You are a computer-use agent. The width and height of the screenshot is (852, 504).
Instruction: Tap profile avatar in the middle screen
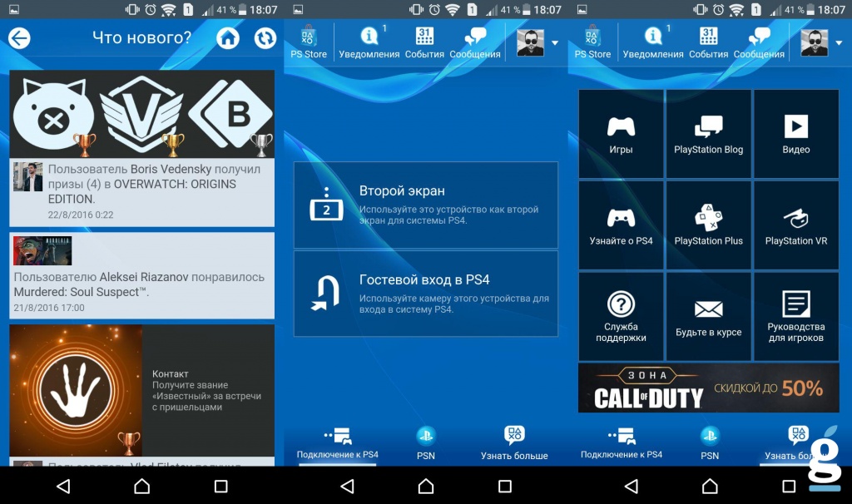[530, 42]
